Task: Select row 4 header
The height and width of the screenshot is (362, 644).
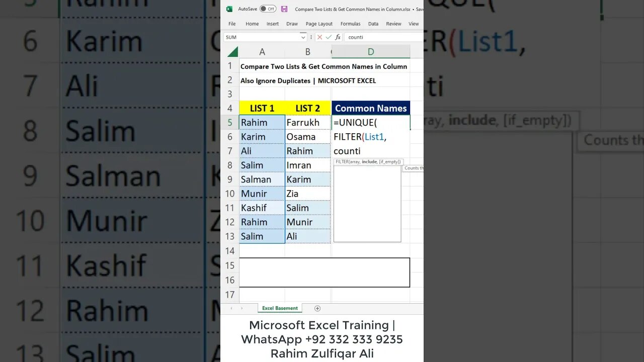Action: (x=230, y=108)
